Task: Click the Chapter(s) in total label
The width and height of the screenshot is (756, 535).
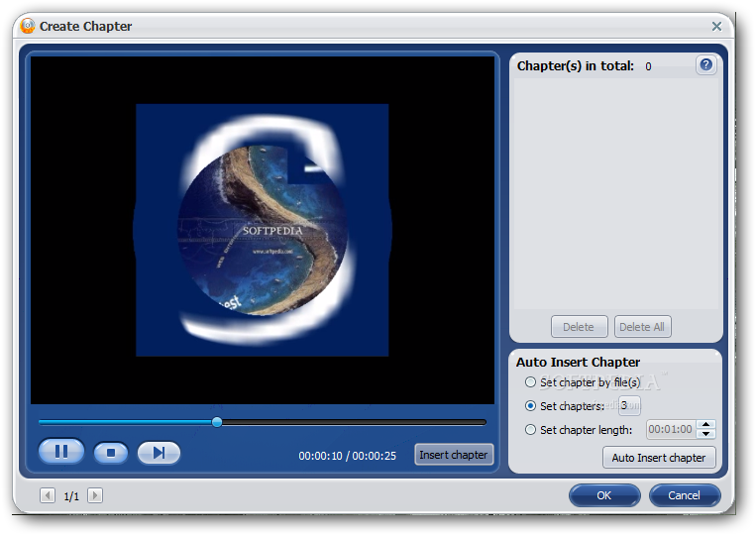Action: (x=576, y=66)
